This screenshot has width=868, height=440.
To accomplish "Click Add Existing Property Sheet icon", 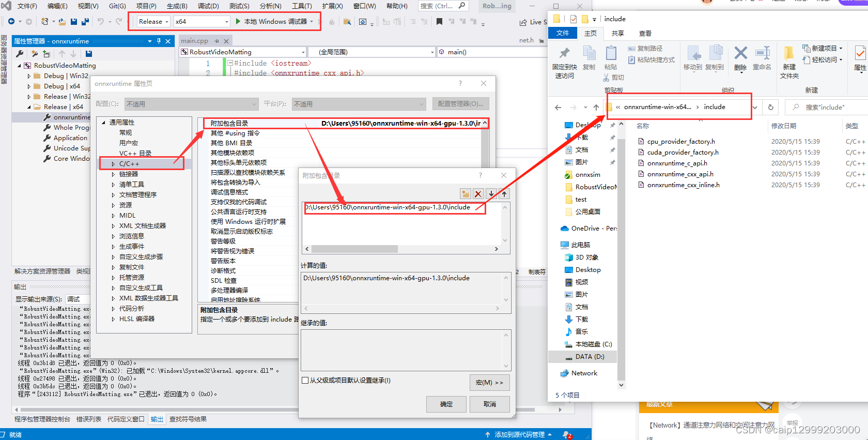I will click(47, 54).
